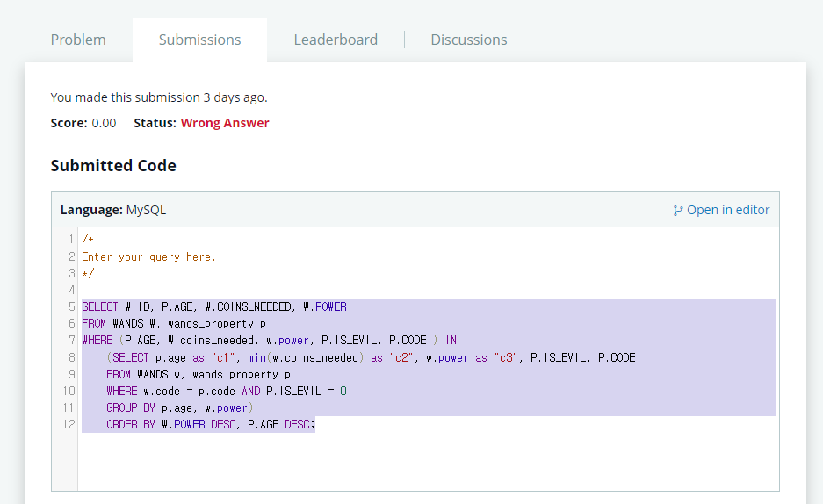Click 'Enter your query here.' comment line

pos(148,257)
